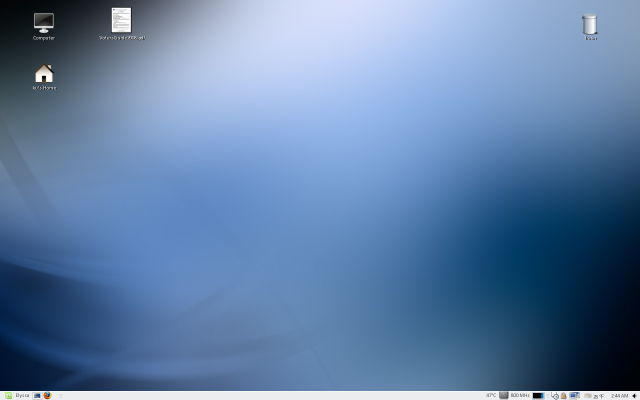Open the system load monitor graph
The image size is (640, 400).
[538, 396]
